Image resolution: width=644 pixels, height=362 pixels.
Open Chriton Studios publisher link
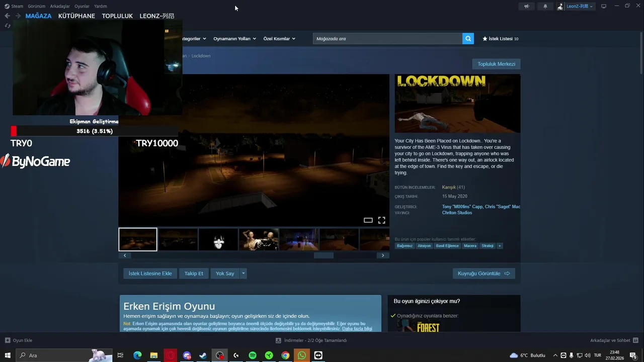pyautogui.click(x=457, y=213)
